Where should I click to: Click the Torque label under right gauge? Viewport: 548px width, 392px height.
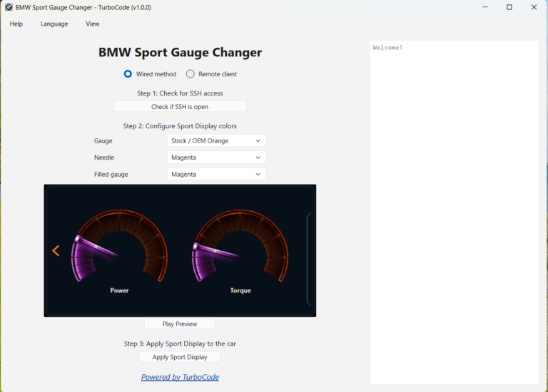click(x=240, y=290)
